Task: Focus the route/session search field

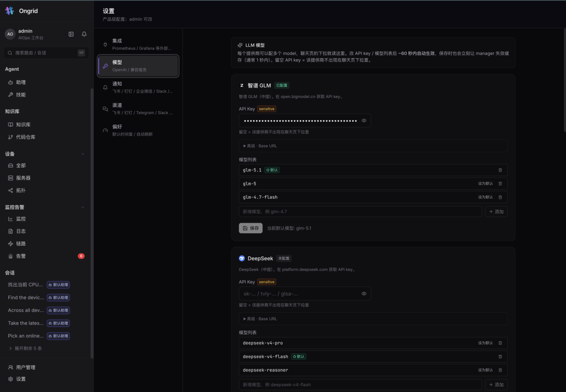Action: tap(46, 53)
